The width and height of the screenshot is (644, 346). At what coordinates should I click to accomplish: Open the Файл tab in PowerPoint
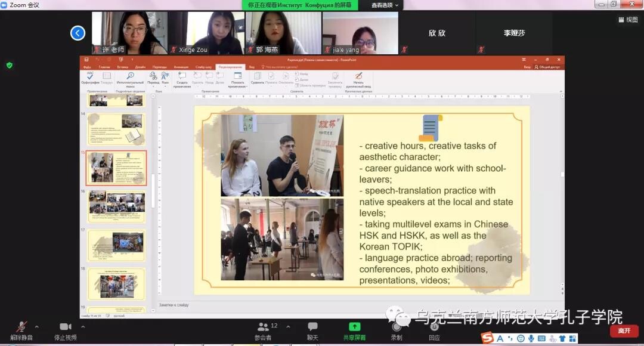(x=87, y=67)
